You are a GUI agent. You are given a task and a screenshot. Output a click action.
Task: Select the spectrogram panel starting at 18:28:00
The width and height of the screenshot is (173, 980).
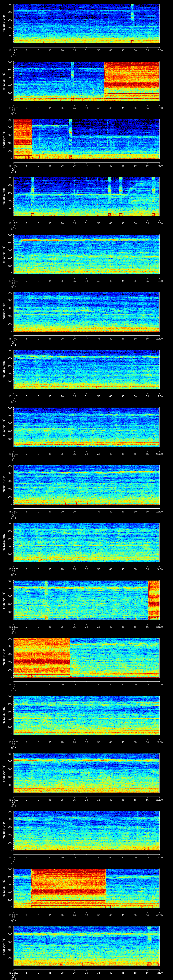click(x=87, y=831)
